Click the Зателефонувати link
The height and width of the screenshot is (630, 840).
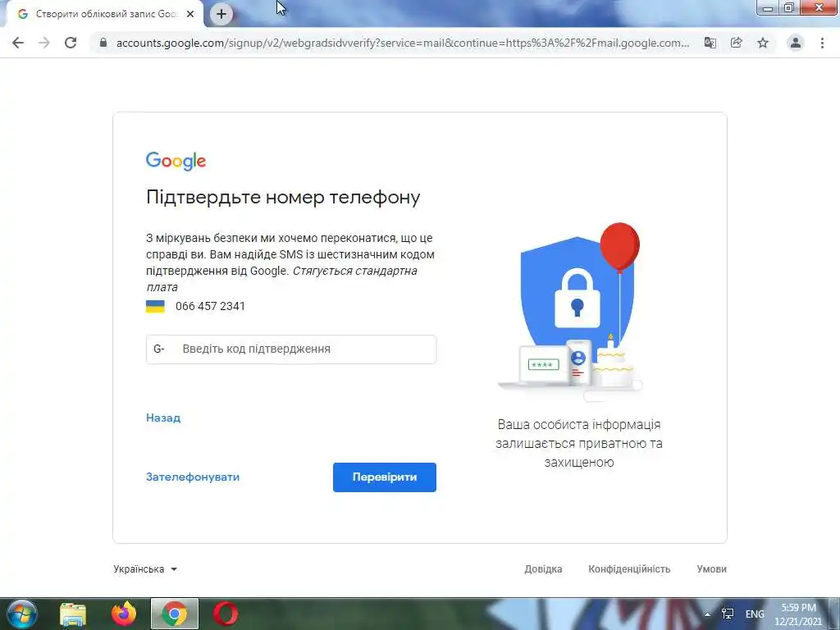point(193,477)
